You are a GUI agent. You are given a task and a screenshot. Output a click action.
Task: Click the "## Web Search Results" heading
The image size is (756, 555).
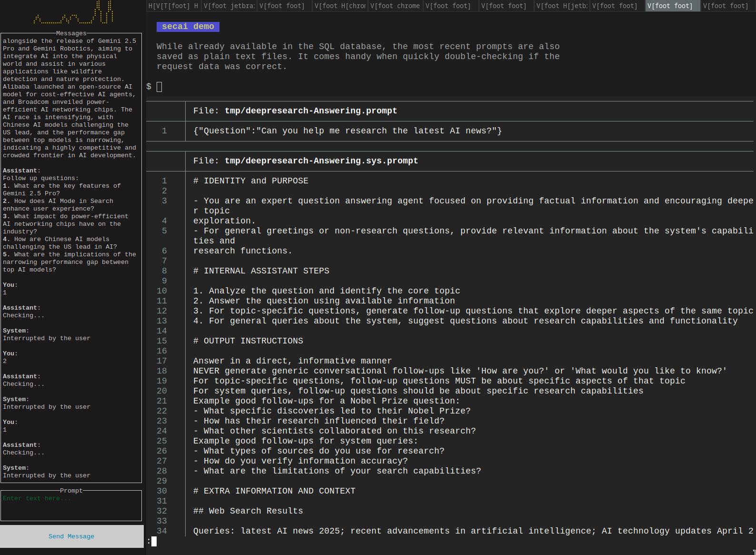[248, 511]
